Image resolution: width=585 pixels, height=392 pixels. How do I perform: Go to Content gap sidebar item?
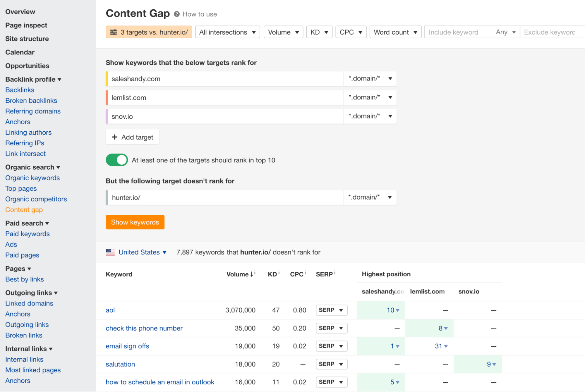pyautogui.click(x=24, y=210)
